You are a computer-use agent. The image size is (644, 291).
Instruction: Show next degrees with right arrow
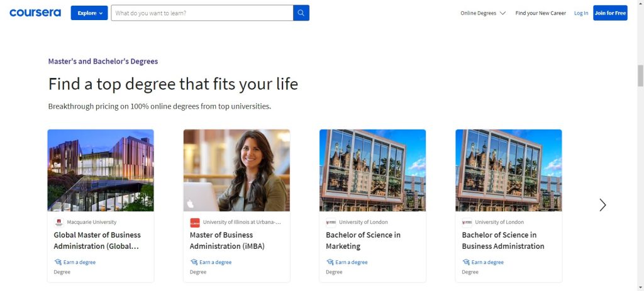[602, 205]
